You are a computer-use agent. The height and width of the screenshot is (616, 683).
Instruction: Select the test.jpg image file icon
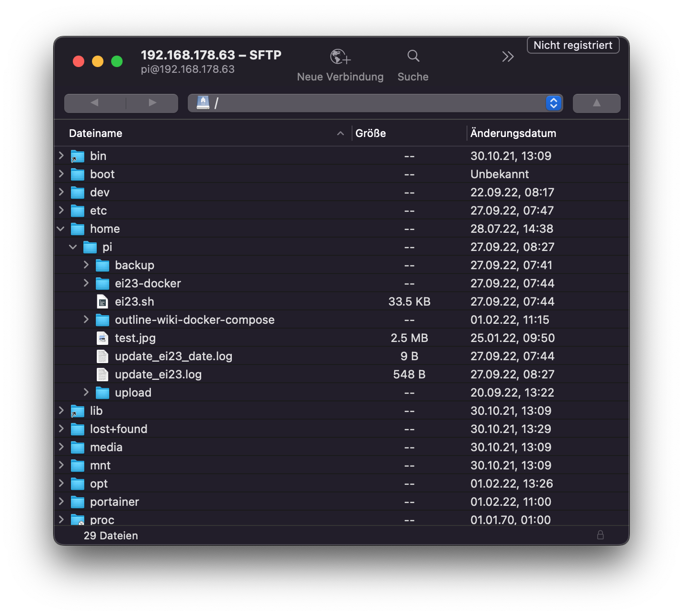click(102, 338)
